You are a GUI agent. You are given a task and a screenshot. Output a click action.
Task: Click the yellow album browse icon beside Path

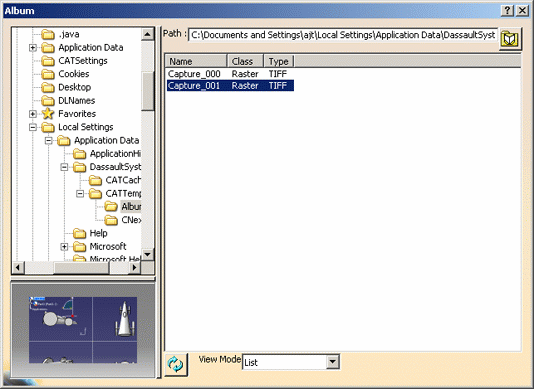coord(510,39)
